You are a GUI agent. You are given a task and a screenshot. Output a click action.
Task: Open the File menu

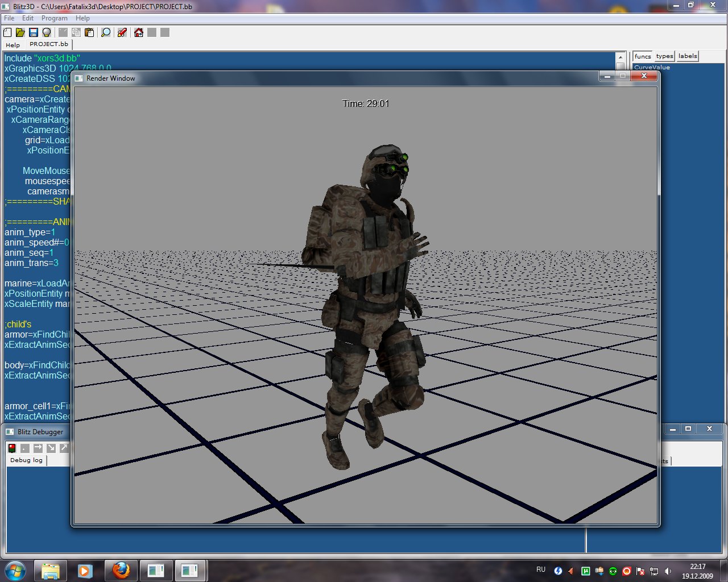[x=9, y=18]
